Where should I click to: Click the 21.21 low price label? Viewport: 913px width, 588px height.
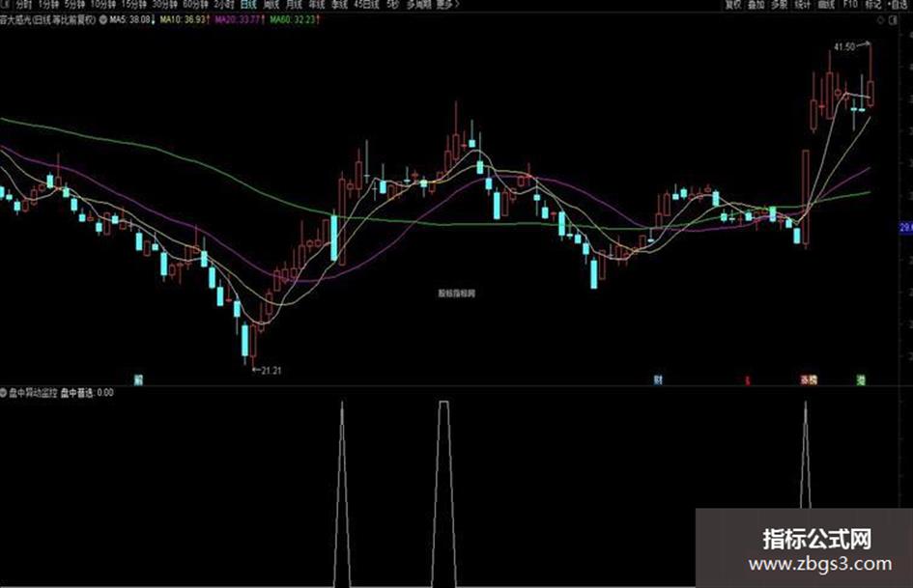[271, 370]
